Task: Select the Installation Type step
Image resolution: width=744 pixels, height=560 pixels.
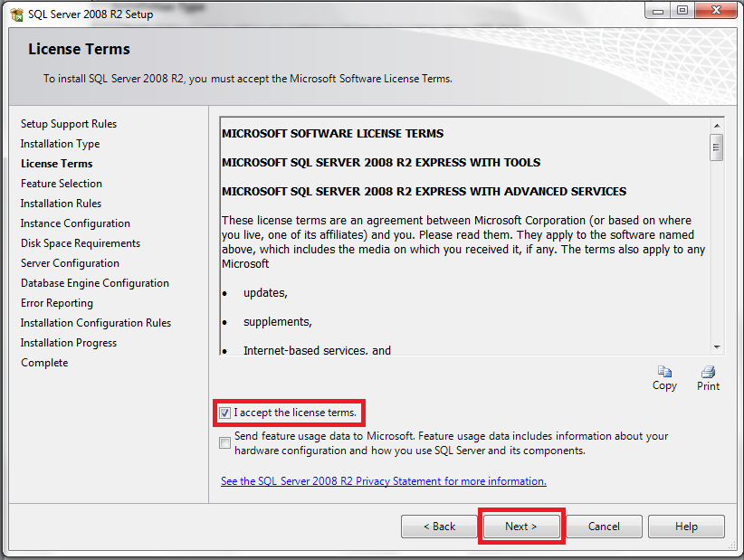Action: pyautogui.click(x=61, y=144)
